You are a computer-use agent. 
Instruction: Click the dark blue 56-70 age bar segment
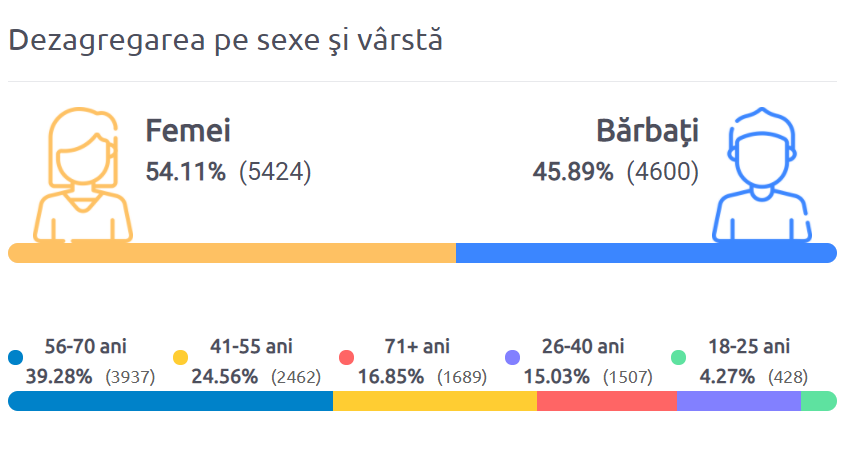(170, 401)
